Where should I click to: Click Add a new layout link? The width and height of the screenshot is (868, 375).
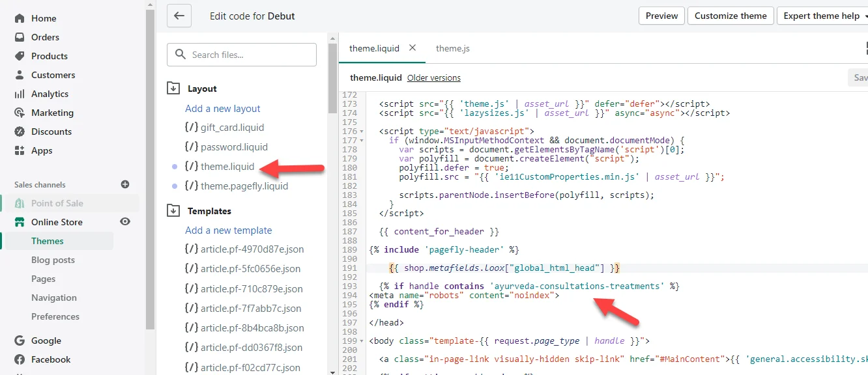point(223,109)
